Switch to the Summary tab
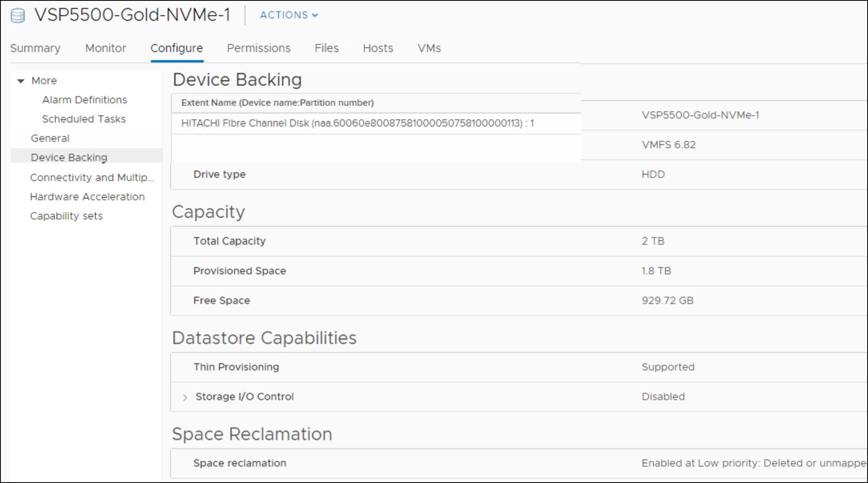868x483 pixels. 35,48
